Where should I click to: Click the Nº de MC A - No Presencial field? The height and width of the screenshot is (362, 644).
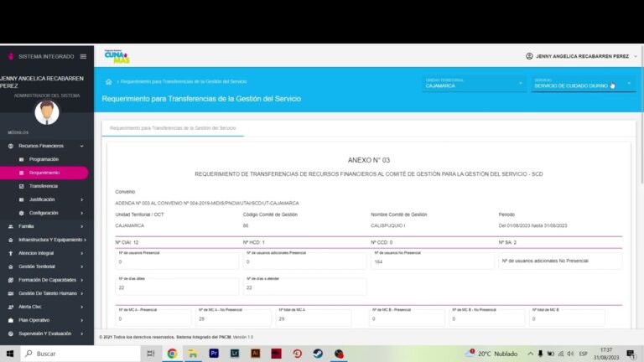click(233, 317)
